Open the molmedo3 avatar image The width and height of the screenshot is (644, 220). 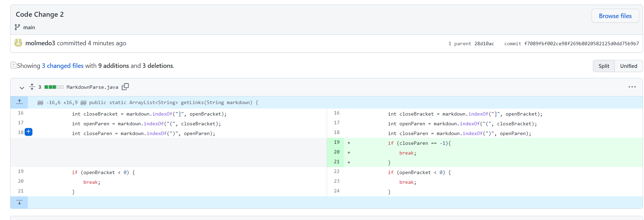pyautogui.click(x=18, y=43)
